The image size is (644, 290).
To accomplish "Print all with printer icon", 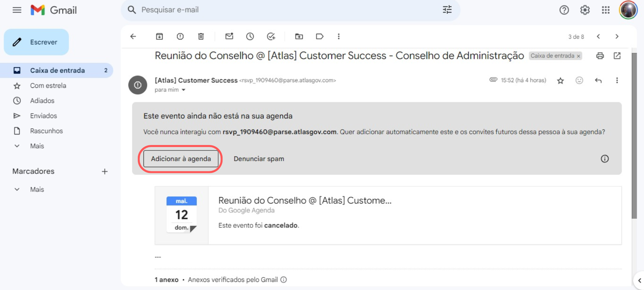I will [x=600, y=56].
